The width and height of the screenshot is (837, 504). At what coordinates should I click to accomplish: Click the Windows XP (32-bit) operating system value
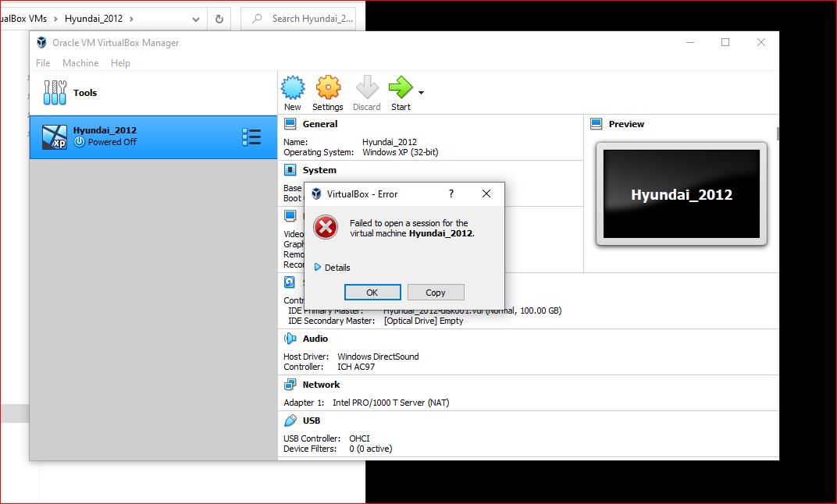point(401,153)
